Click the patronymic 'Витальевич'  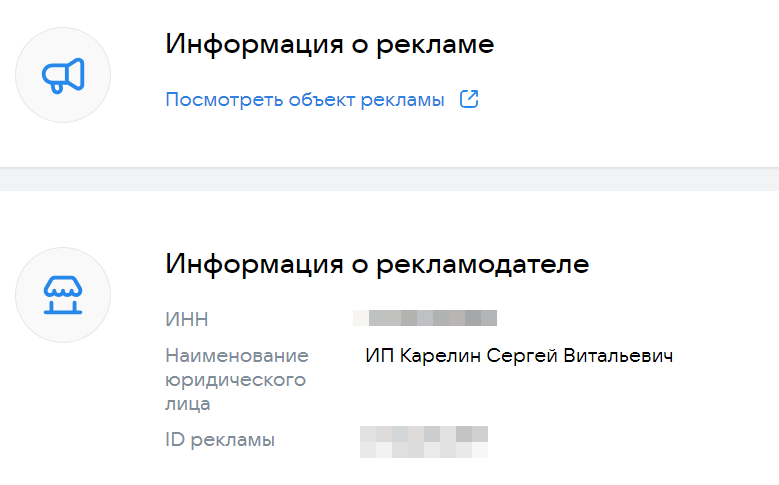coord(619,356)
